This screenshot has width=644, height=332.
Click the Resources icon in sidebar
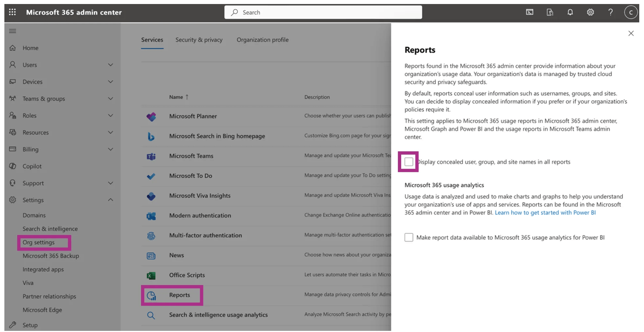coord(13,132)
